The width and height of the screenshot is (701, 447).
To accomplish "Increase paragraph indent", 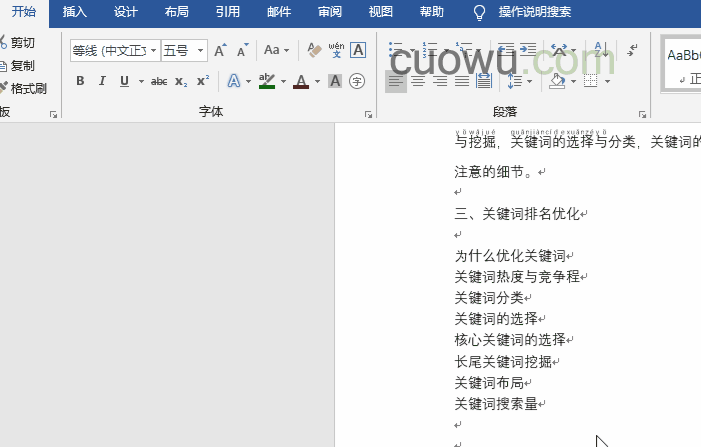I will click(x=528, y=50).
